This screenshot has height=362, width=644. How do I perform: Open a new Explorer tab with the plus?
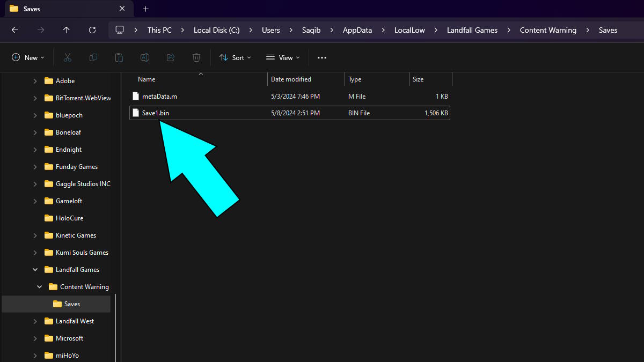point(145,9)
